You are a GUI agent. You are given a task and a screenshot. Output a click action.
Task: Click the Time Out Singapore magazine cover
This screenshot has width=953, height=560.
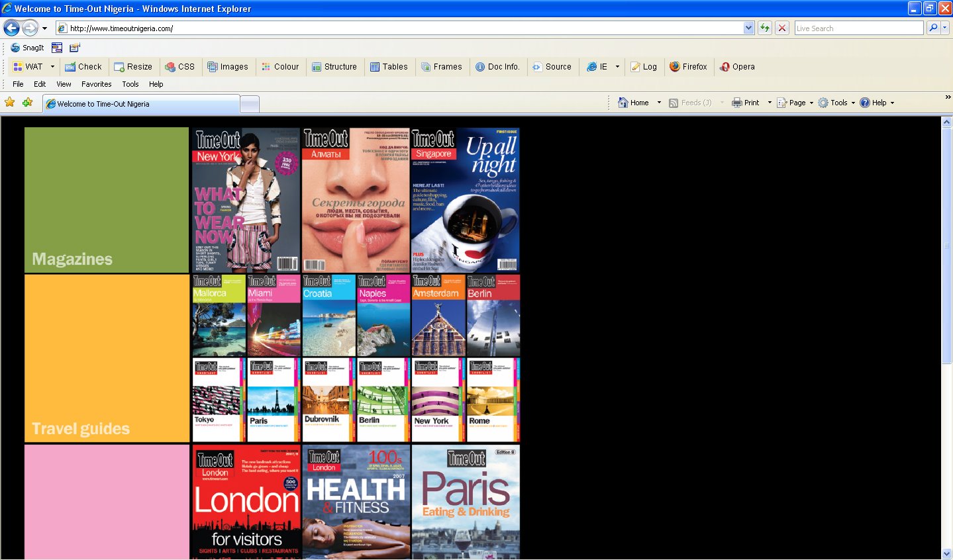[x=465, y=200]
